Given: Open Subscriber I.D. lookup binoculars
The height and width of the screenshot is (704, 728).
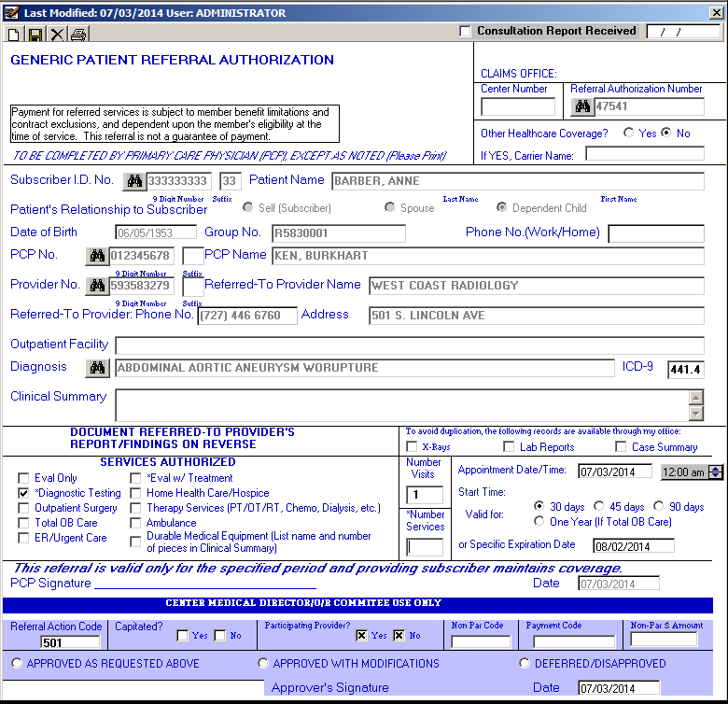Looking at the screenshot, I should pyautogui.click(x=134, y=181).
